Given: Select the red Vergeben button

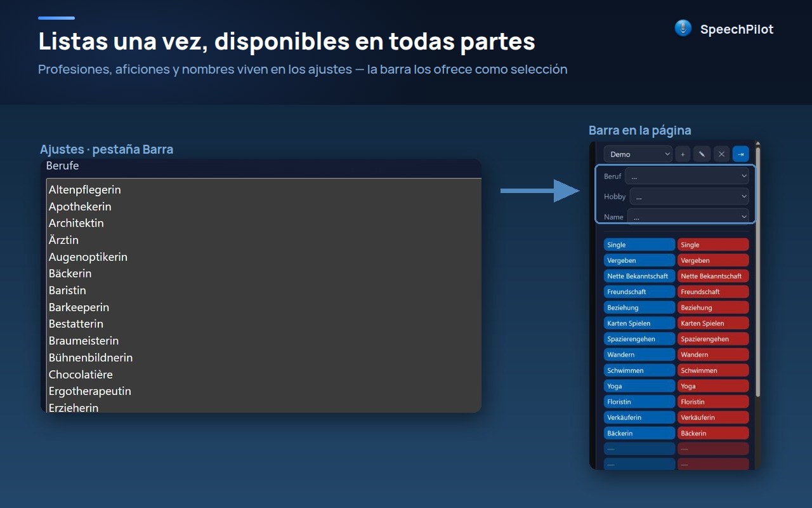Looking at the screenshot, I should pyautogui.click(x=713, y=260).
